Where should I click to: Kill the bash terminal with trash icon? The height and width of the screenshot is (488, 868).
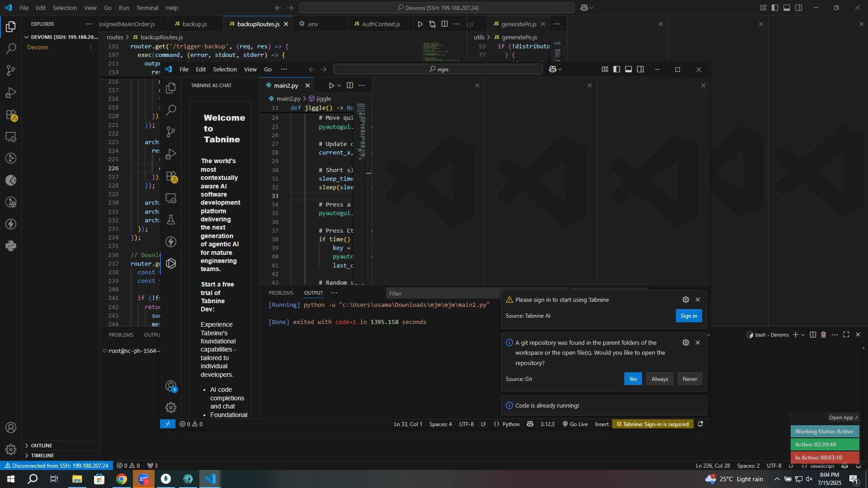pos(824,335)
